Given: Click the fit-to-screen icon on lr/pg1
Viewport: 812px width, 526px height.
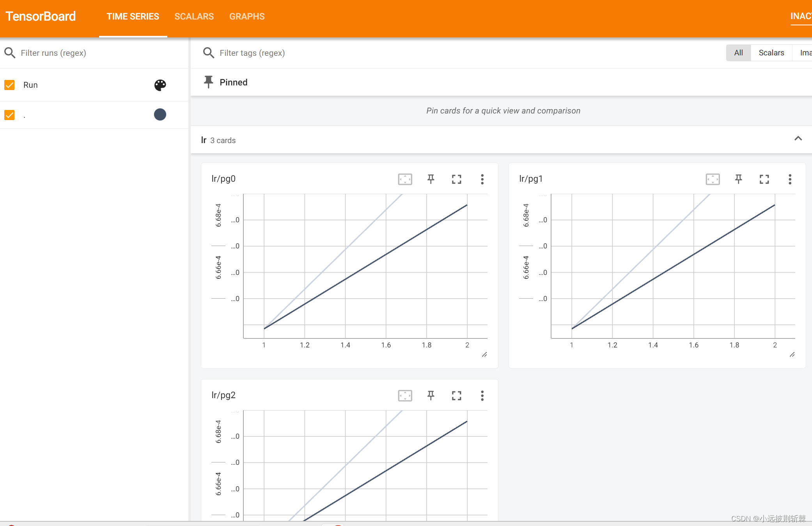Looking at the screenshot, I should (713, 179).
